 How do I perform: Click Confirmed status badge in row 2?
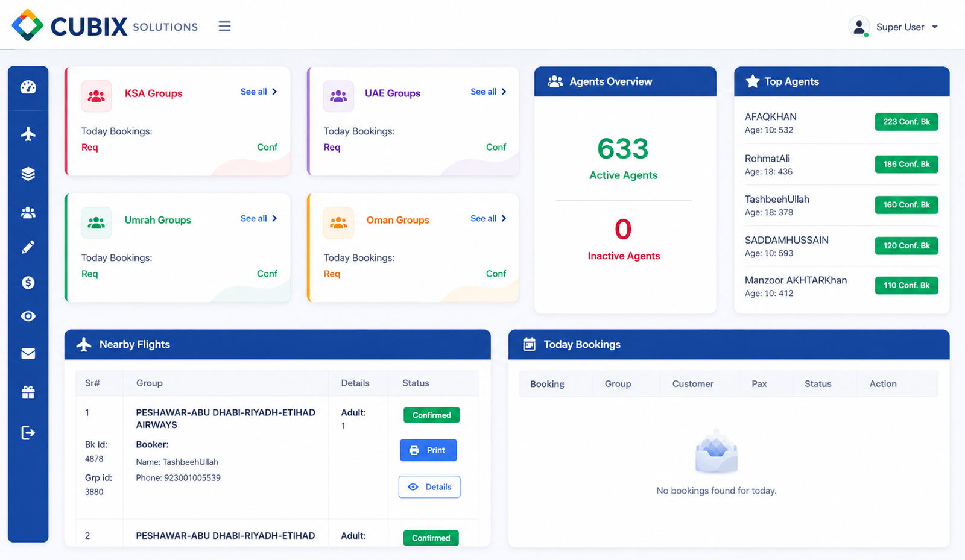pos(431,538)
